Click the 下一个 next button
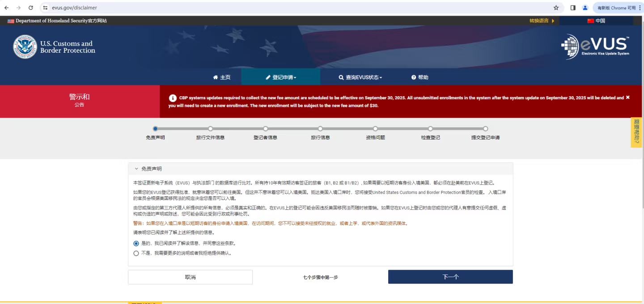Image resolution: width=644 pixels, height=304 pixels. 450,277
